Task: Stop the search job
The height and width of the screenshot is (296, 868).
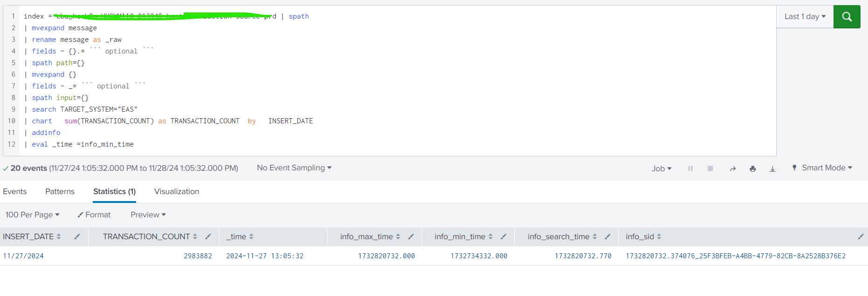Action: point(710,168)
